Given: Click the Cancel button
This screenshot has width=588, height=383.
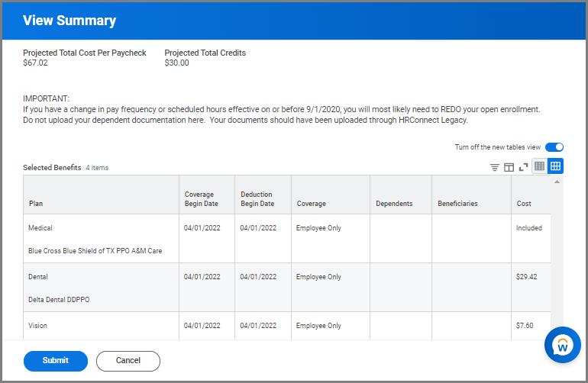Looking at the screenshot, I should [128, 361].
